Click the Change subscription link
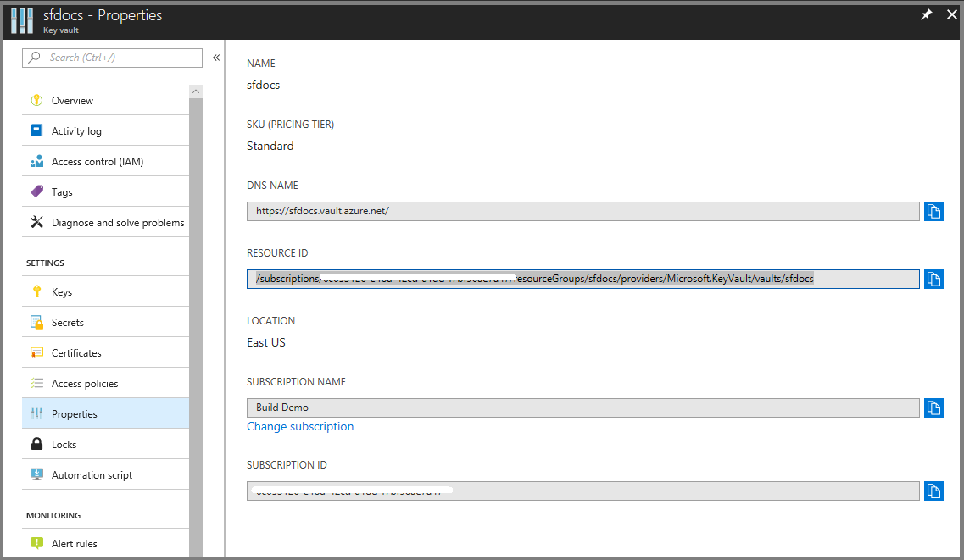964x560 pixels. 300,426
